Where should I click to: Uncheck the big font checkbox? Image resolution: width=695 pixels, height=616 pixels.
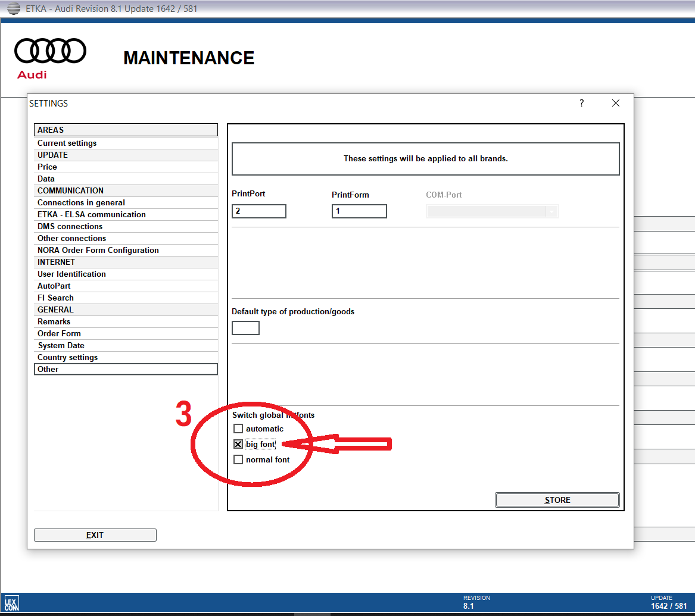[x=238, y=444]
